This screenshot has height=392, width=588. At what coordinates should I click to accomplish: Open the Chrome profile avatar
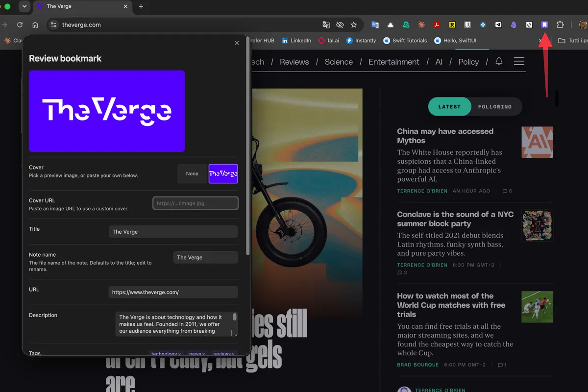point(583,24)
